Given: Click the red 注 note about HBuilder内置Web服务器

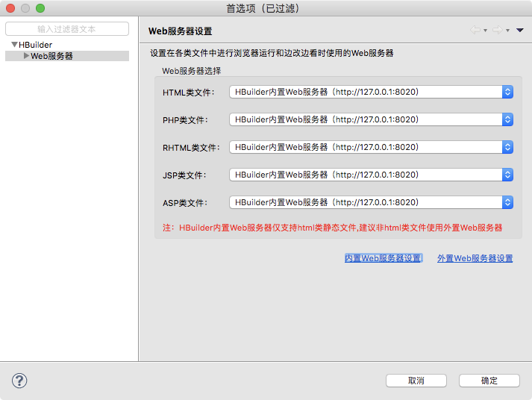Looking at the screenshot, I should click(333, 228).
